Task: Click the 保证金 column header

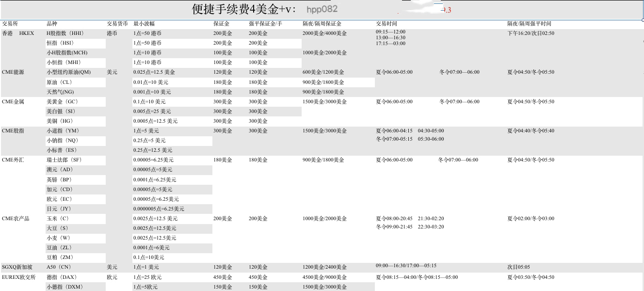Action: pyautogui.click(x=222, y=24)
